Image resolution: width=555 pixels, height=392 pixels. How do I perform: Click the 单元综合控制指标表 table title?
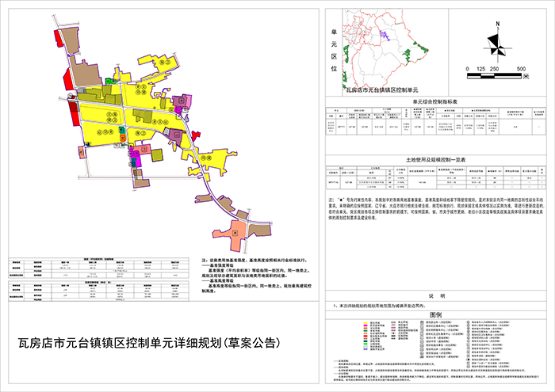[437, 101]
